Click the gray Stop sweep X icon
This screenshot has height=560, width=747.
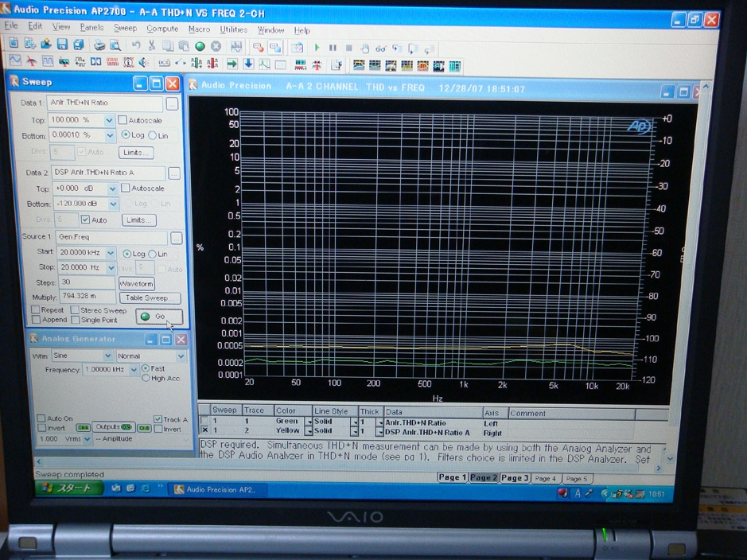[x=216, y=46]
